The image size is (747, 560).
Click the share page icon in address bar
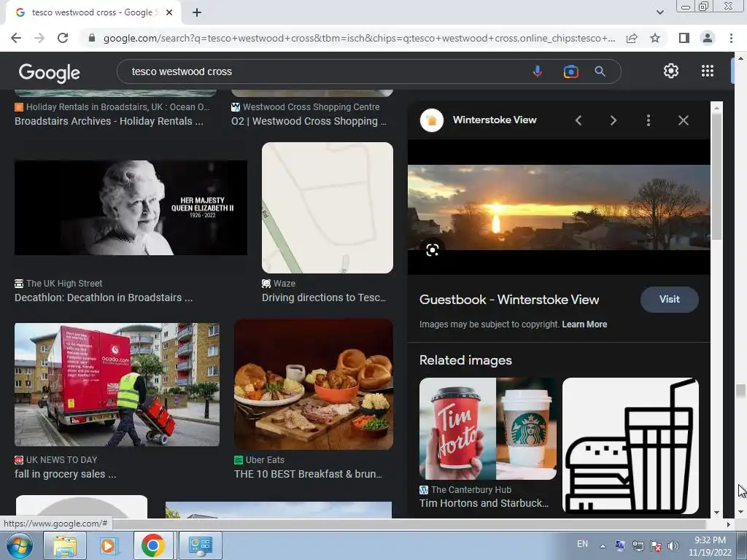coord(632,38)
